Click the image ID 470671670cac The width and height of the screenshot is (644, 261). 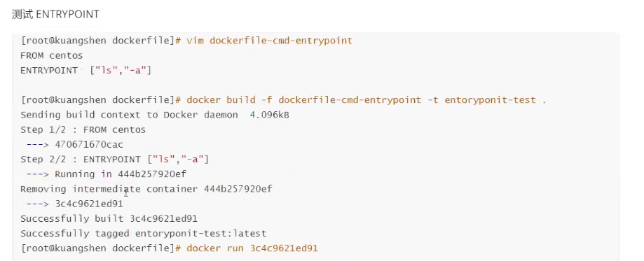(89, 144)
